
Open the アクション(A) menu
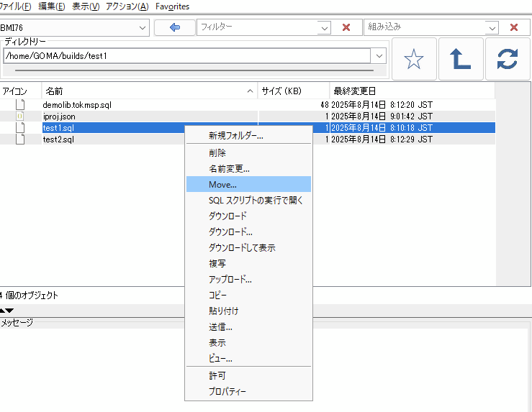(127, 6)
